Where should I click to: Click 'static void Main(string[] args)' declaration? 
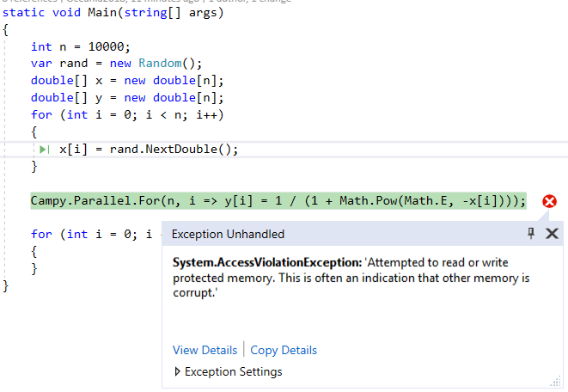tap(113, 13)
